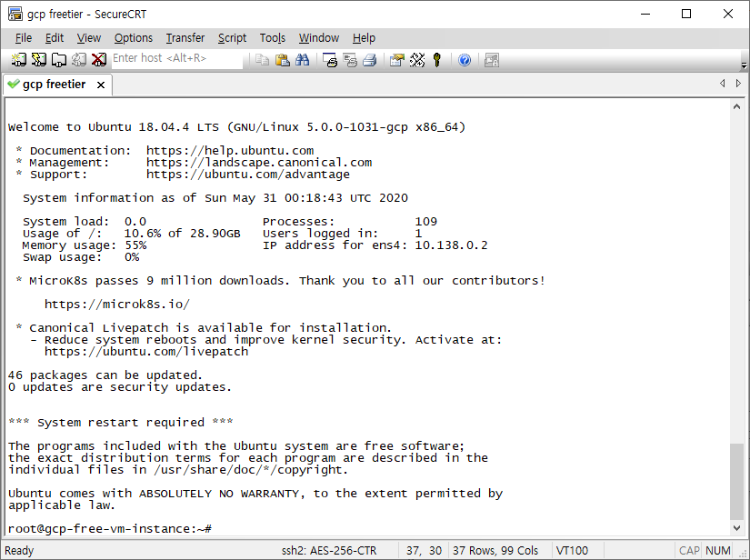The image size is (750, 560).
Task: Open the Edit menu
Action: pyautogui.click(x=55, y=38)
